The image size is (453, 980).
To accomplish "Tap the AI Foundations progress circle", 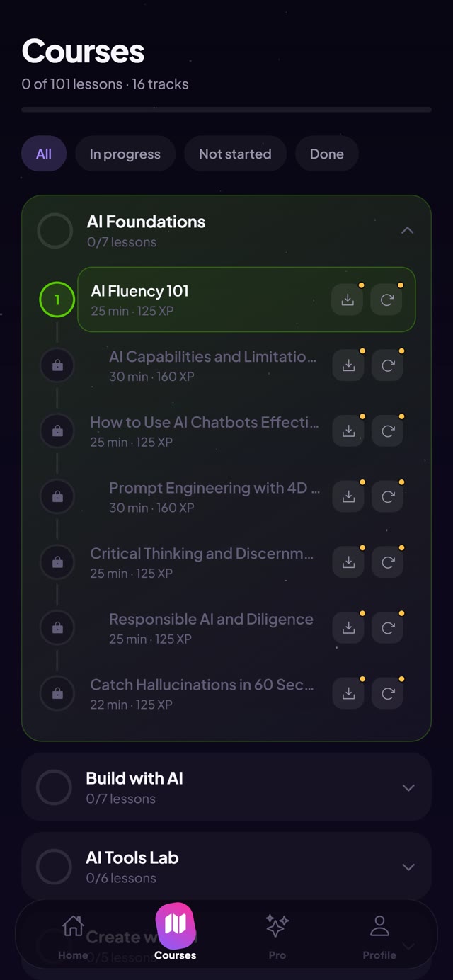I will 55,231.
